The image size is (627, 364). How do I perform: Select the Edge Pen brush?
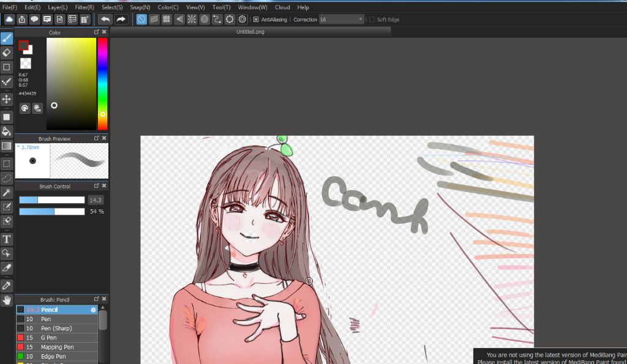57,356
